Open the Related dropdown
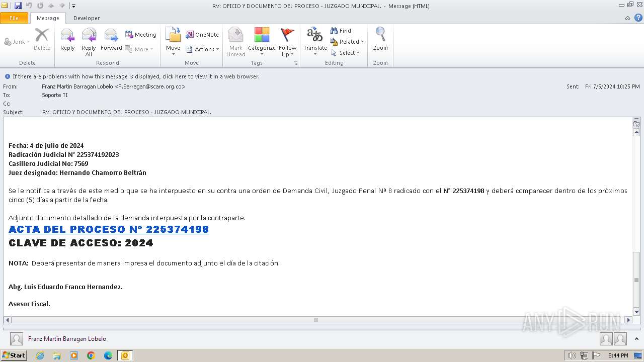Screen dimensions: 644x362 point(347,42)
